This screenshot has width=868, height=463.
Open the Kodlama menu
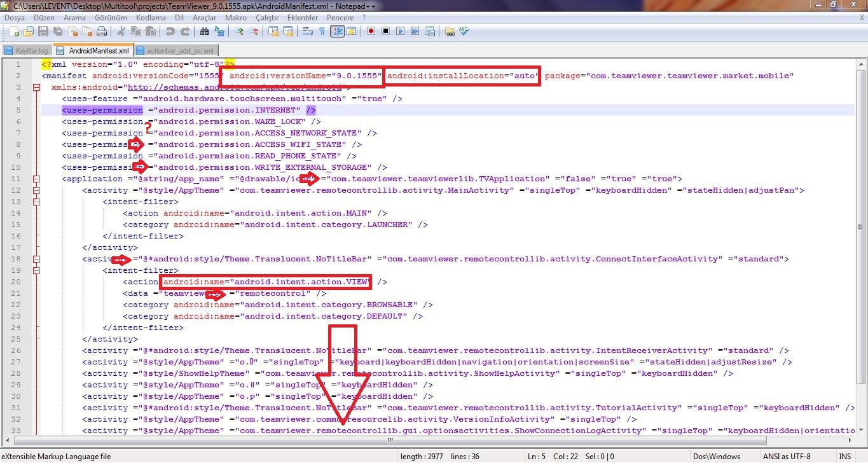tap(150, 18)
